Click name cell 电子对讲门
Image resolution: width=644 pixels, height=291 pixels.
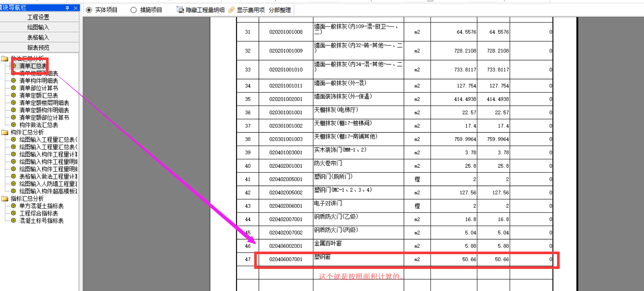(358, 206)
